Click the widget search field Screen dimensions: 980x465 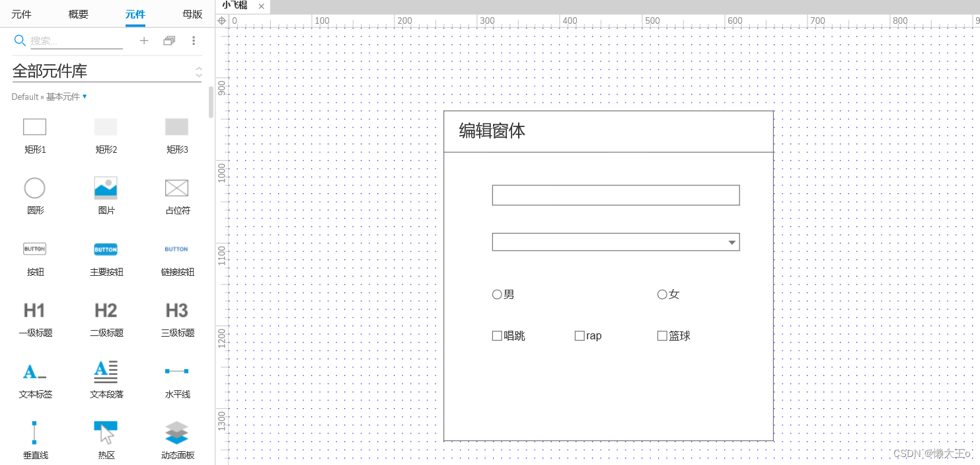(x=76, y=41)
